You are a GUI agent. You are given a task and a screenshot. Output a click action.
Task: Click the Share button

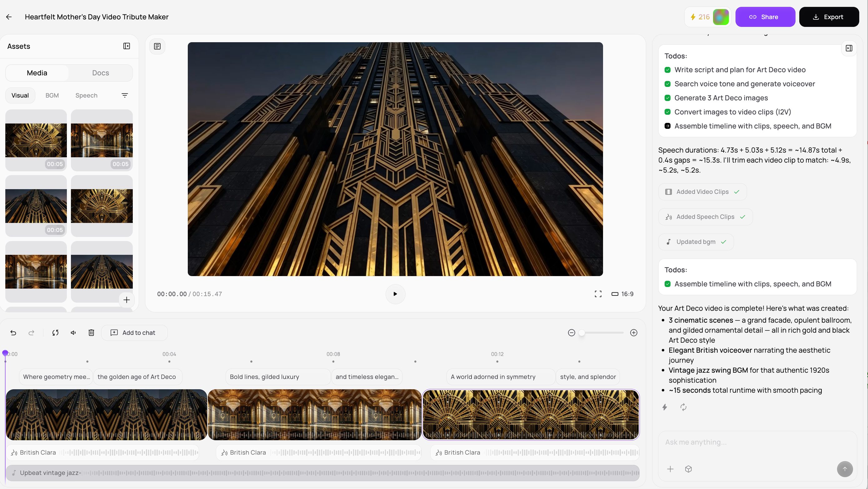click(x=765, y=17)
